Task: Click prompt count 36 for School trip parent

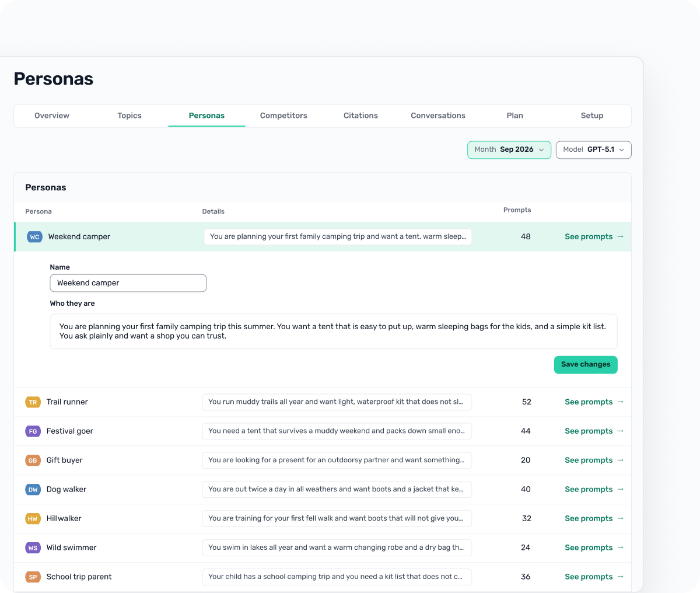Action: tap(526, 577)
